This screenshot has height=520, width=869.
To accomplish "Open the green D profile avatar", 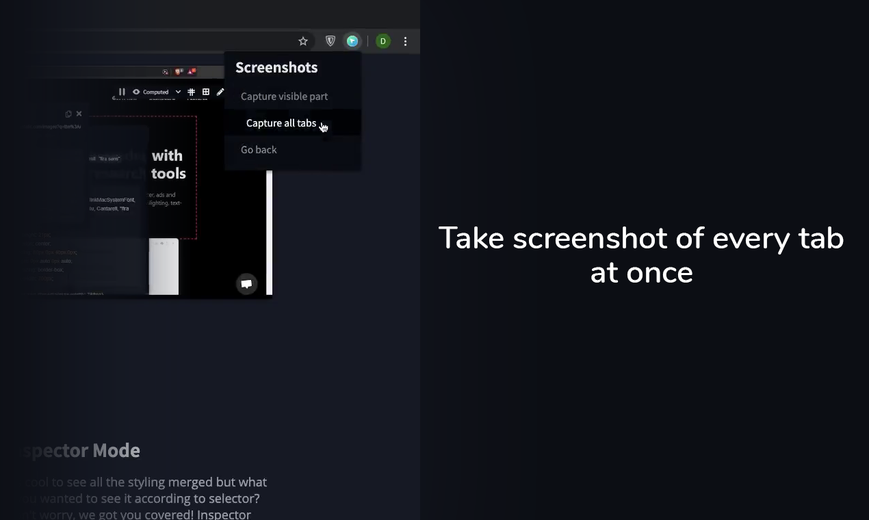I will [383, 41].
